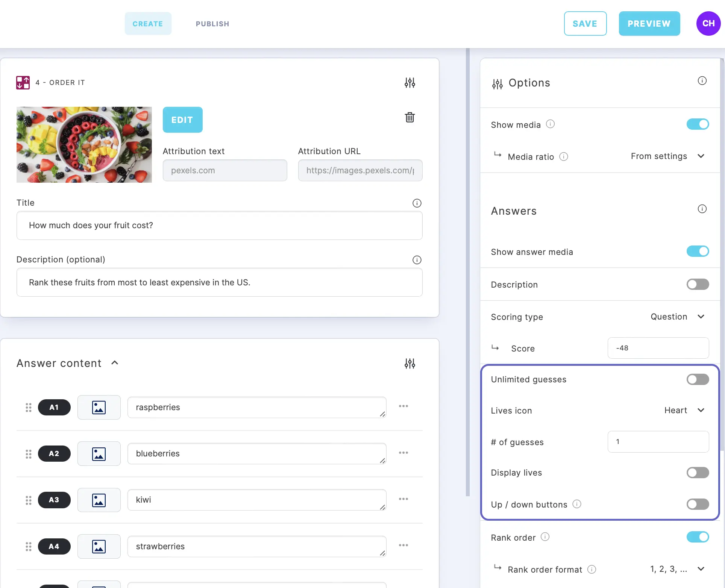Click the Score value field

[658, 348]
